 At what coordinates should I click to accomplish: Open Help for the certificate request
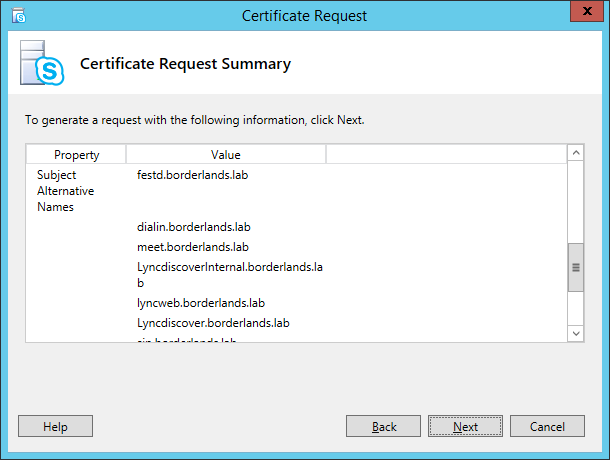coord(55,426)
